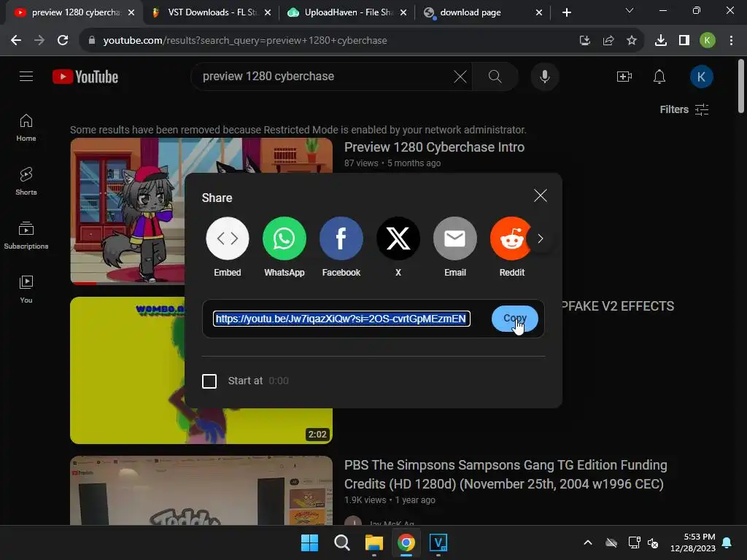Viewport: 747px width, 560px height.
Task: Share the video via WhatsApp
Action: click(x=285, y=238)
